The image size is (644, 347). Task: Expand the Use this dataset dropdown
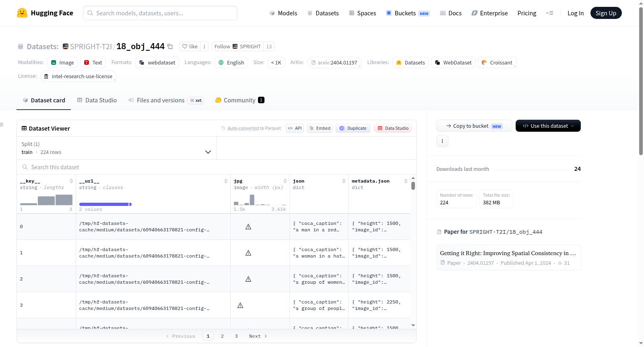(x=548, y=126)
